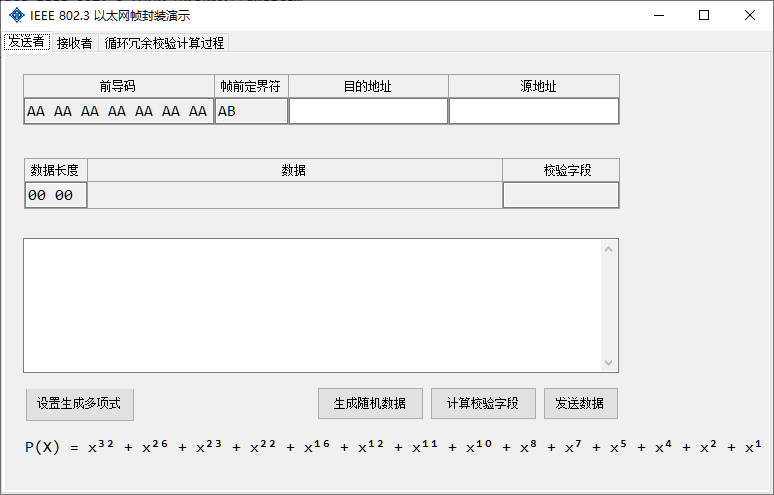
Task: Click the 源地址 column header
Action: click(534, 86)
